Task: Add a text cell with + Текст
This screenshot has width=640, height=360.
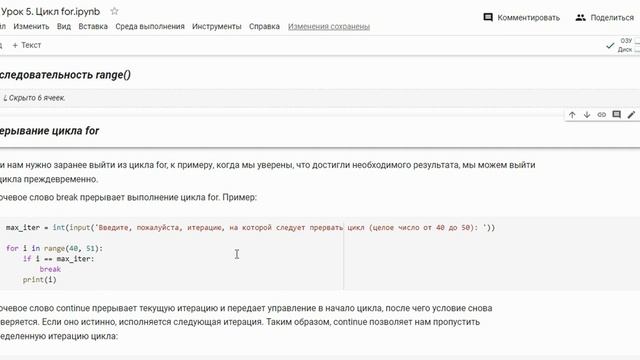Action: tap(27, 45)
